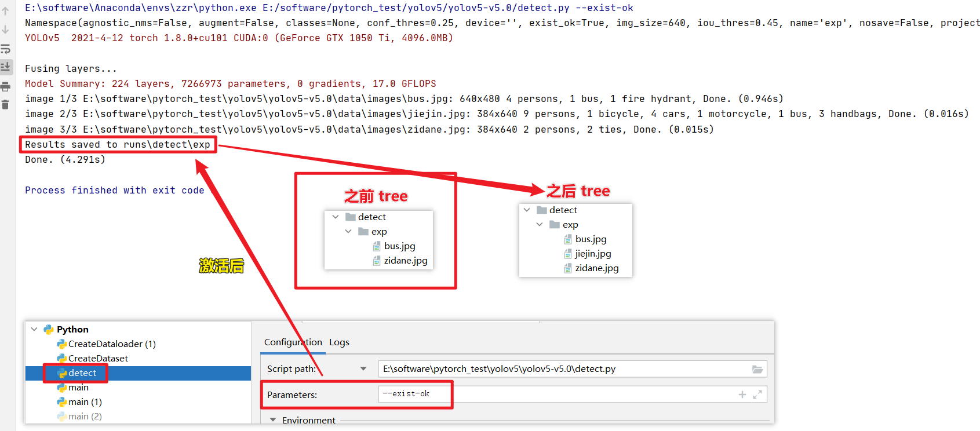
Task: Click the down-the-stack-trace arrow icon
Action: coord(5,30)
